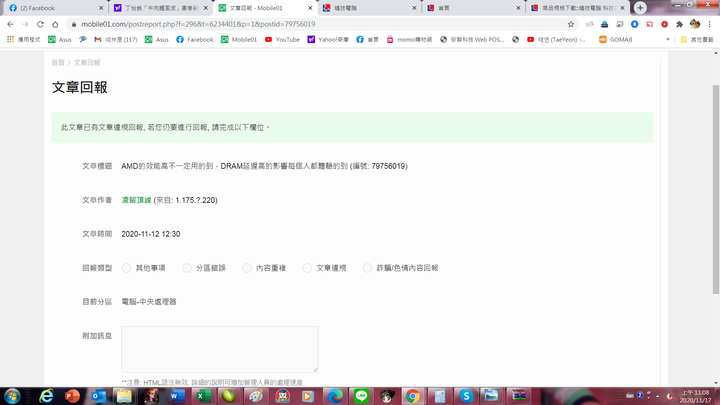Open the Windows Start menu
This screenshot has height=405, width=720.
[x=12, y=396]
